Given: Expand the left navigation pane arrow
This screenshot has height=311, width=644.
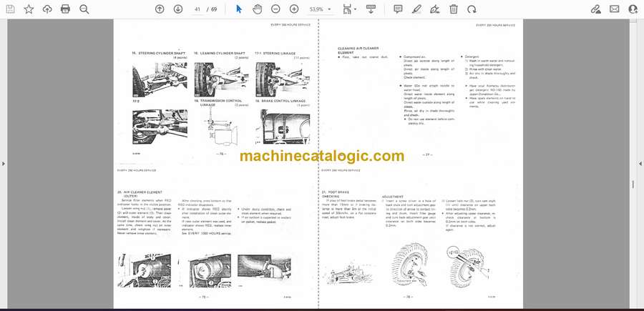Looking at the screenshot, I should (x=4, y=164).
